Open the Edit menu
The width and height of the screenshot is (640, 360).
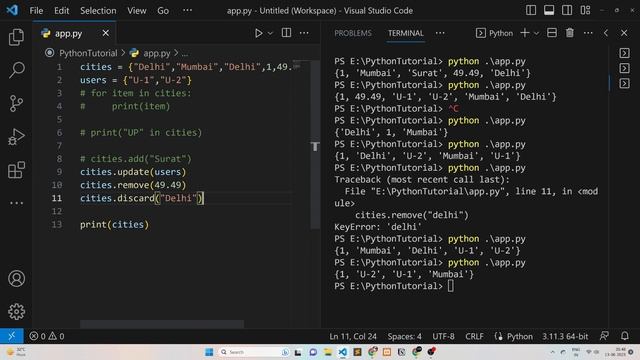click(x=62, y=11)
